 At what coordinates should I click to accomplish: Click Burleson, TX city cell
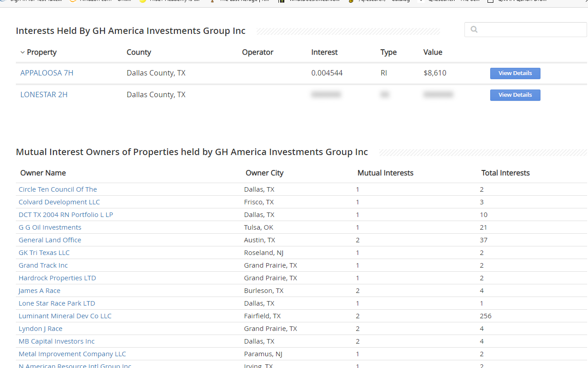(x=263, y=290)
